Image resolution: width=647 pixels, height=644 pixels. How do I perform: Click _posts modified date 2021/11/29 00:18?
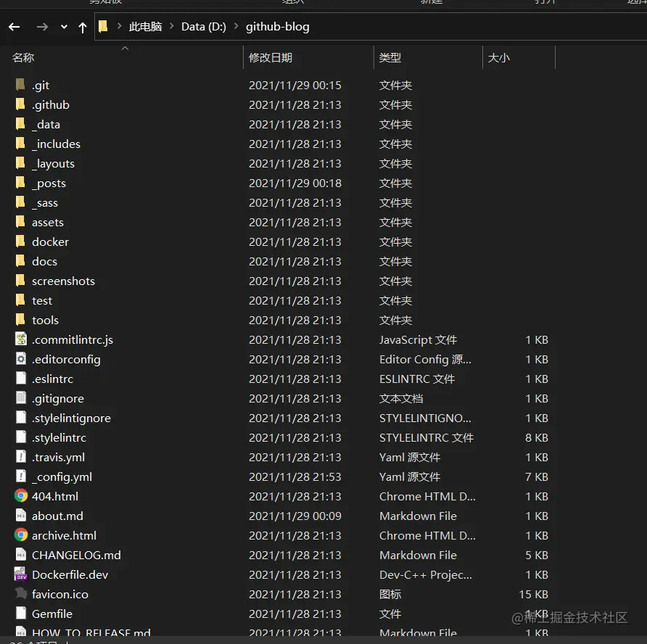295,183
